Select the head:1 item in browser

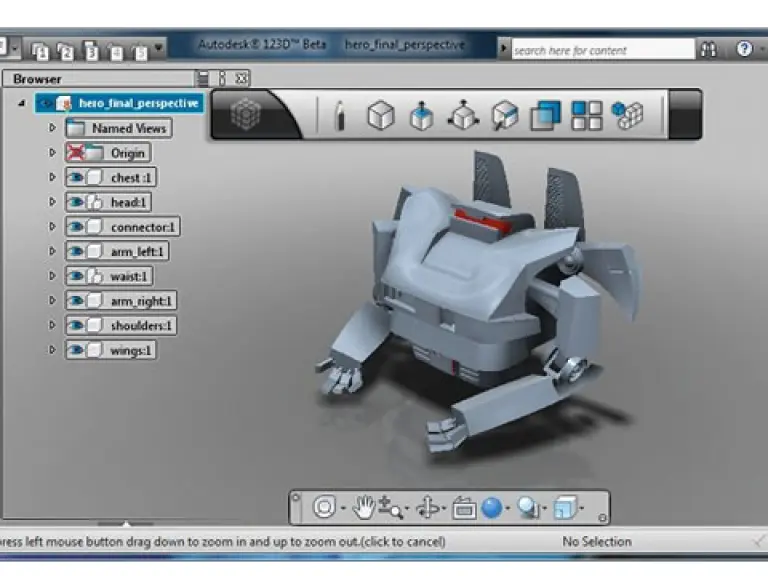129,202
